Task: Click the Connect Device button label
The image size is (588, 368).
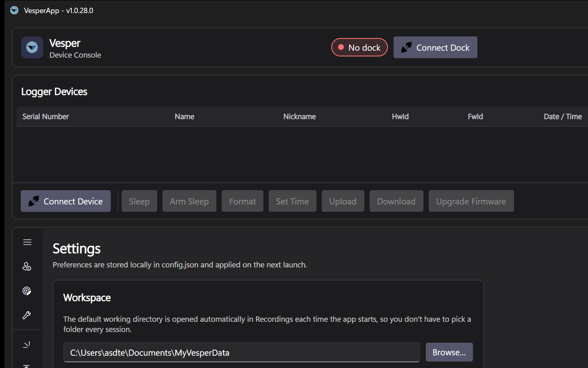Action: pyautogui.click(x=73, y=201)
